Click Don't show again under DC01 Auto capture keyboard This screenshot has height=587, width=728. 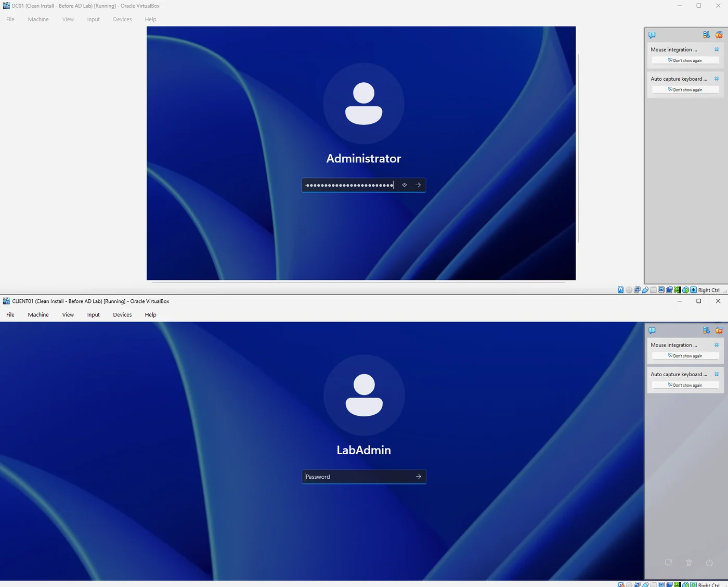point(685,90)
